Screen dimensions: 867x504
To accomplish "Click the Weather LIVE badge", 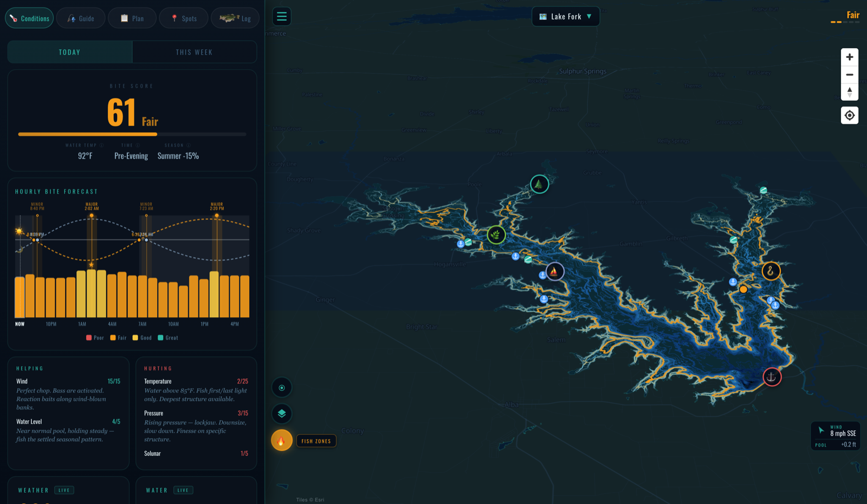I will (x=64, y=490).
